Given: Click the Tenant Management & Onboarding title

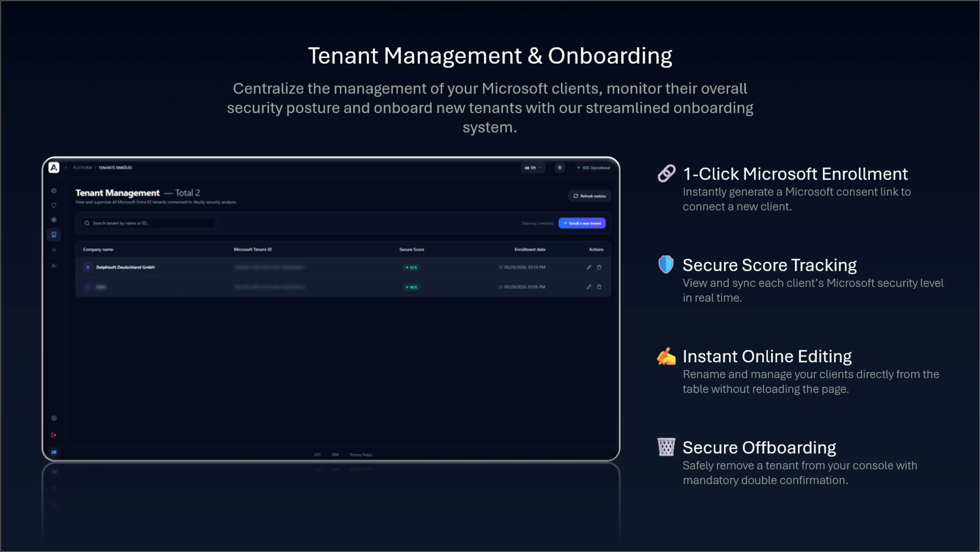Looking at the screenshot, I should click(490, 56).
